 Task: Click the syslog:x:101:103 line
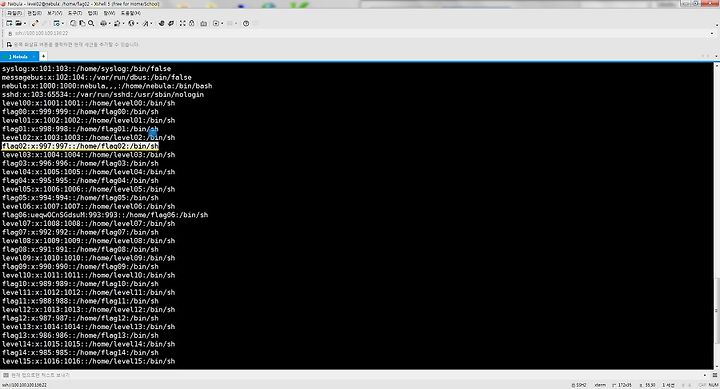coord(86,68)
